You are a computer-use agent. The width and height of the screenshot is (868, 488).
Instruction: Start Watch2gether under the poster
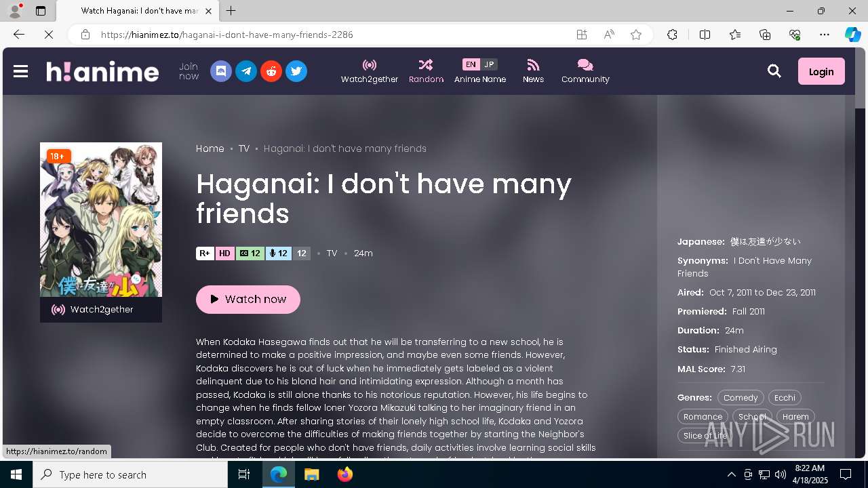click(101, 310)
